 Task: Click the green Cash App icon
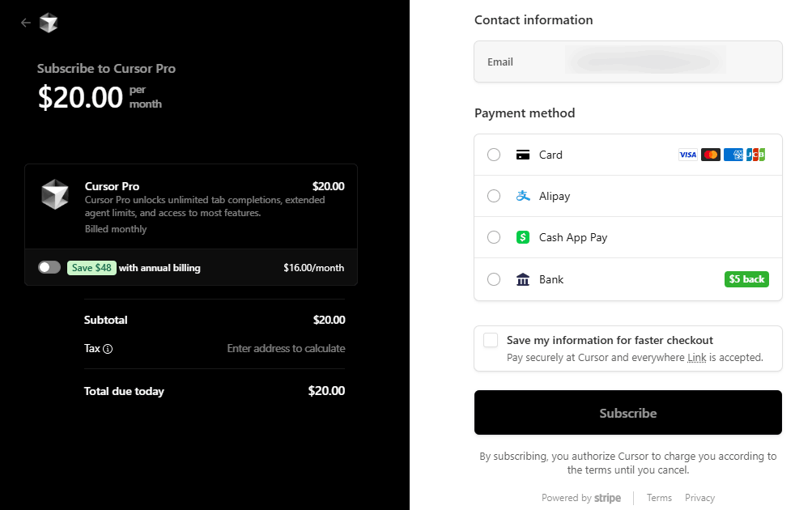tap(523, 237)
